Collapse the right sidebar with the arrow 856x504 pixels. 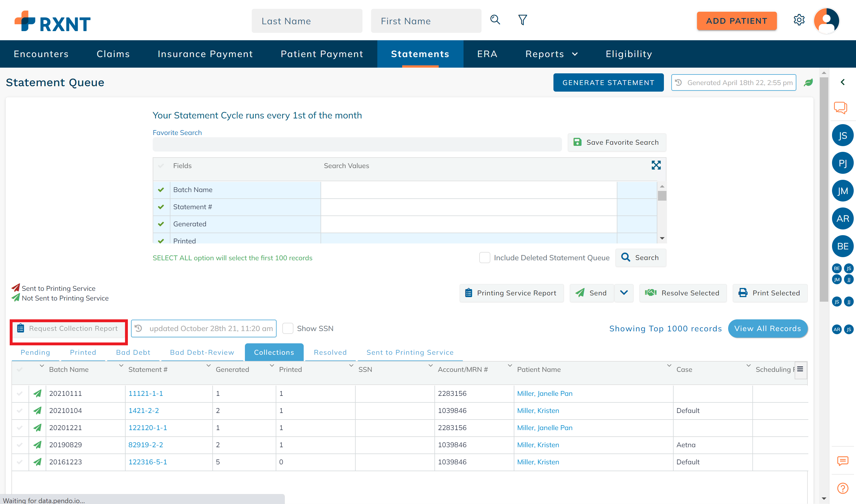click(x=843, y=82)
